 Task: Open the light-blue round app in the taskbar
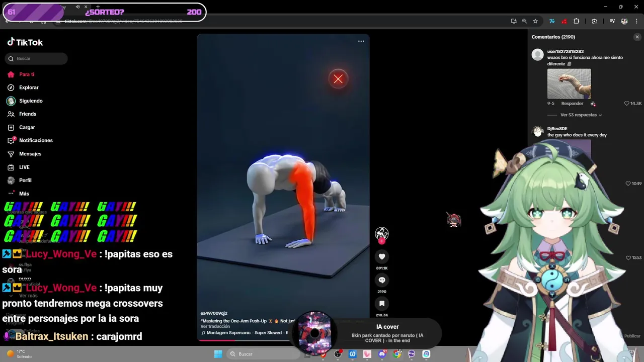(x=426, y=354)
